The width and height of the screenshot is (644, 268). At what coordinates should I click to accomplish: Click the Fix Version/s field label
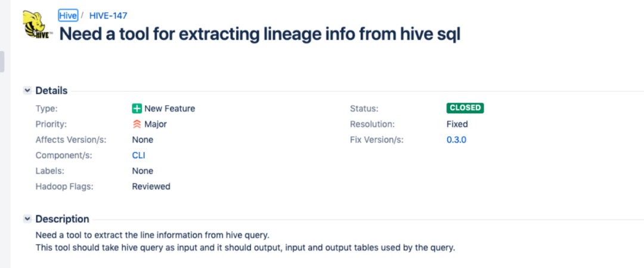[376, 140]
